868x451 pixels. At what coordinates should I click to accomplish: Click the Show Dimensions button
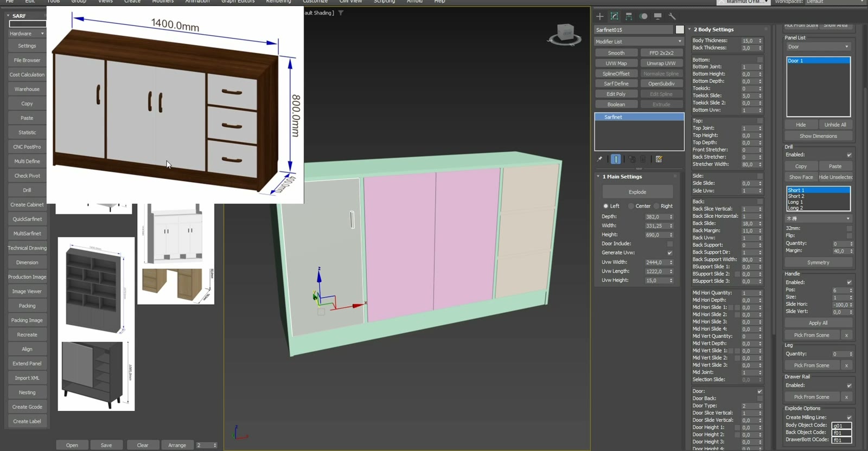[818, 136]
